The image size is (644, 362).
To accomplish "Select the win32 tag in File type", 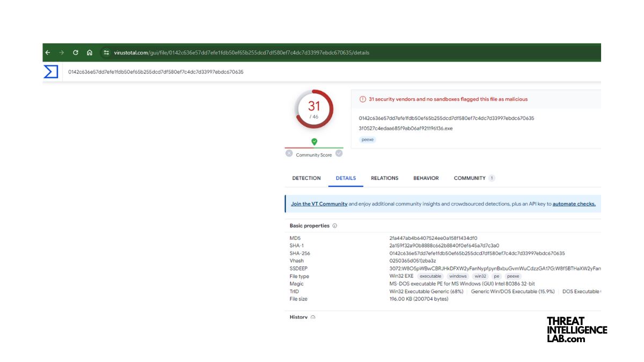I will pos(480,276).
